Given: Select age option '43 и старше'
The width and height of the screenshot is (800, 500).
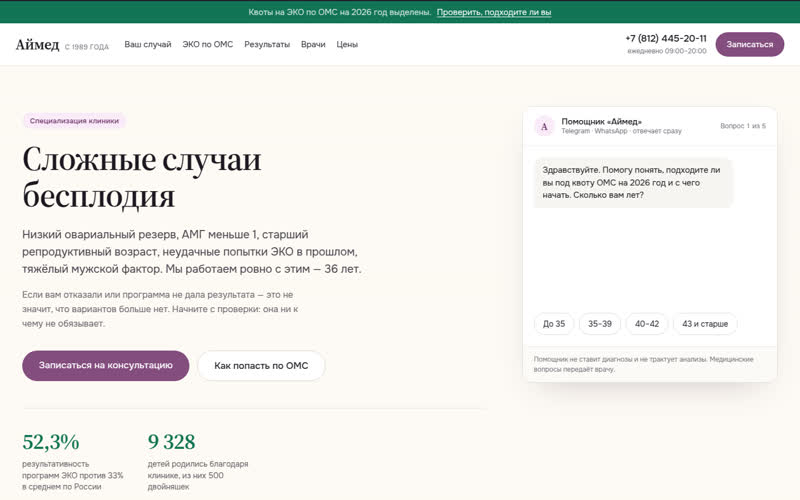Looking at the screenshot, I should 705,324.
